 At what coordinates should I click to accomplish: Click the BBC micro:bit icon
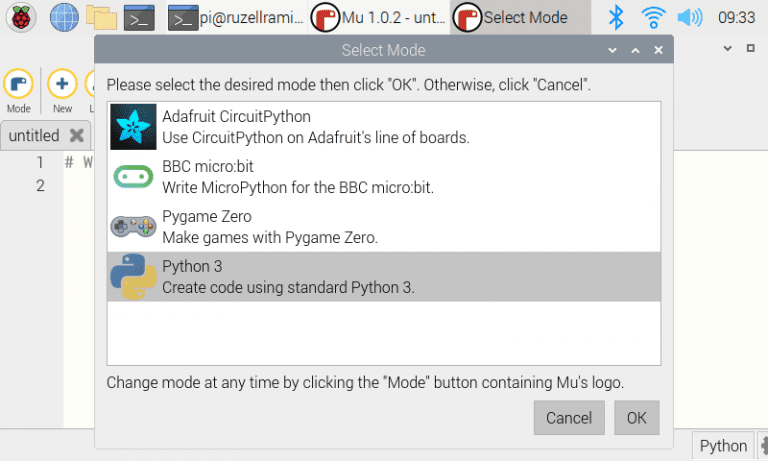(133, 177)
